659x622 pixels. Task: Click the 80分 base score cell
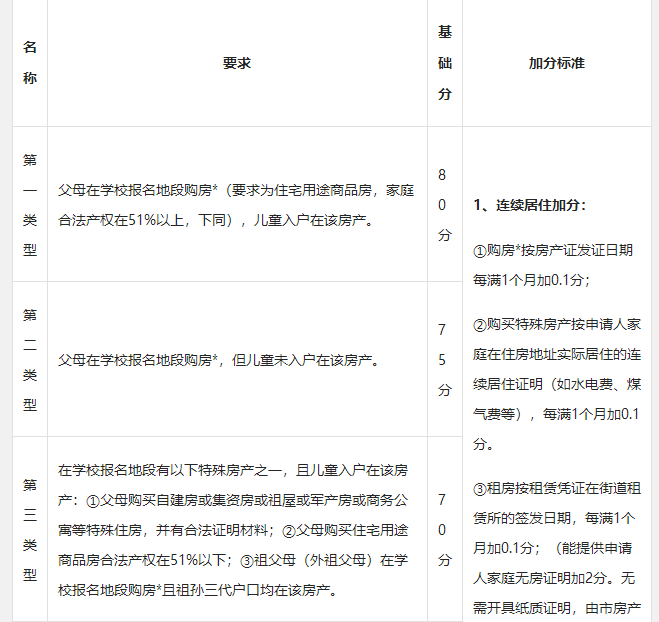pyautogui.click(x=443, y=204)
